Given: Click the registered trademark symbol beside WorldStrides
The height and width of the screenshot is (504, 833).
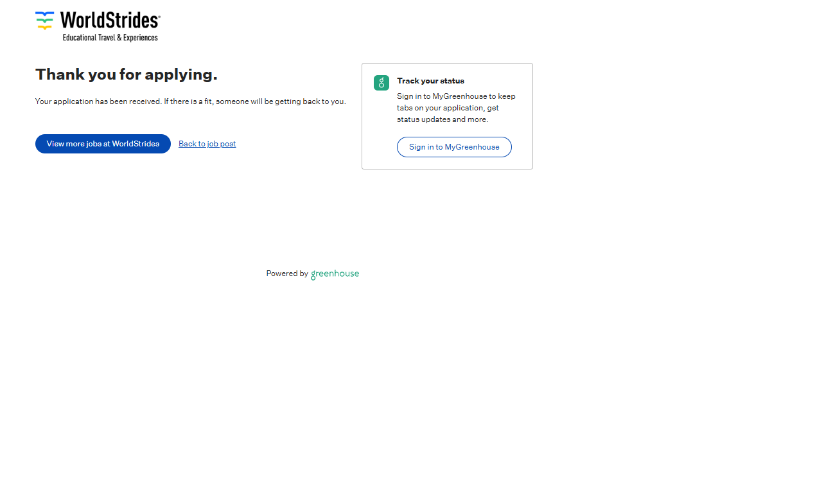Looking at the screenshot, I should pos(159,17).
